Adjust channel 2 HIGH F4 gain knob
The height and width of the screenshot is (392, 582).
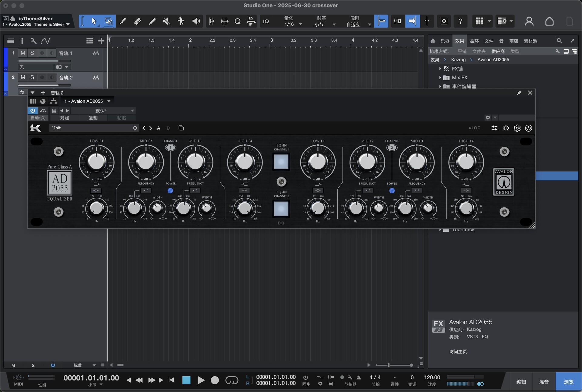tap(466, 162)
